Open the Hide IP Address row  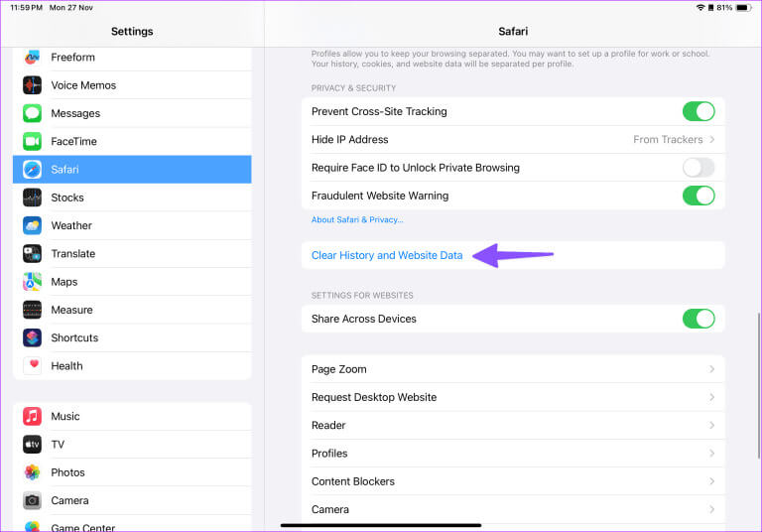(x=513, y=140)
